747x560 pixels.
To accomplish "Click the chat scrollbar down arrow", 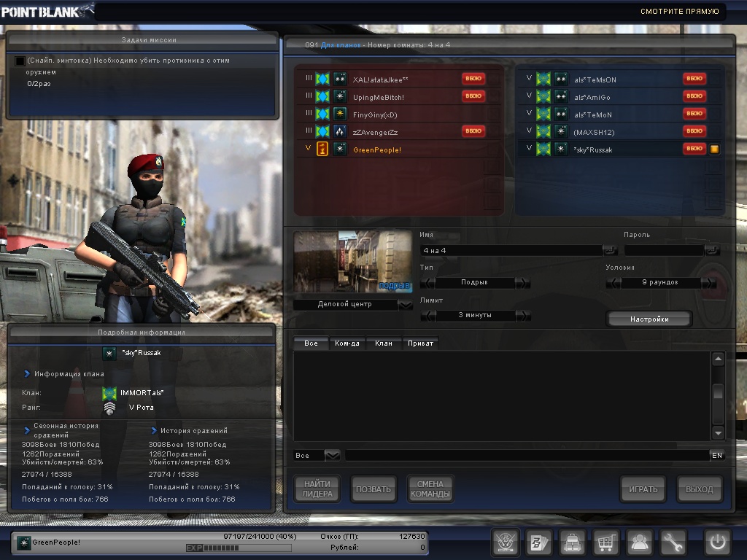I will 718,433.
